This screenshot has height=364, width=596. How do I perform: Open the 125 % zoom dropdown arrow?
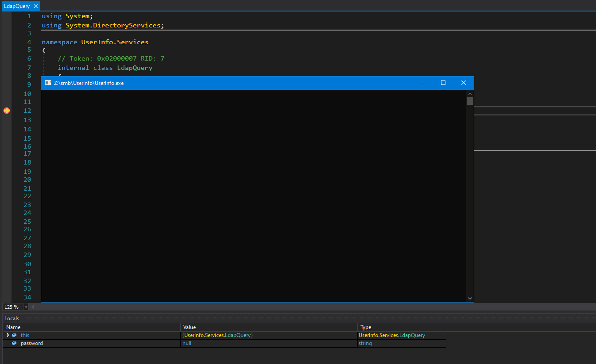click(26, 307)
